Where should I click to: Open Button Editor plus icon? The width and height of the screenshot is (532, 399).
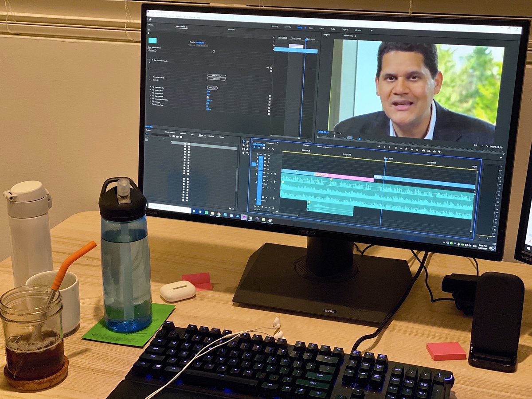[x=501, y=158]
